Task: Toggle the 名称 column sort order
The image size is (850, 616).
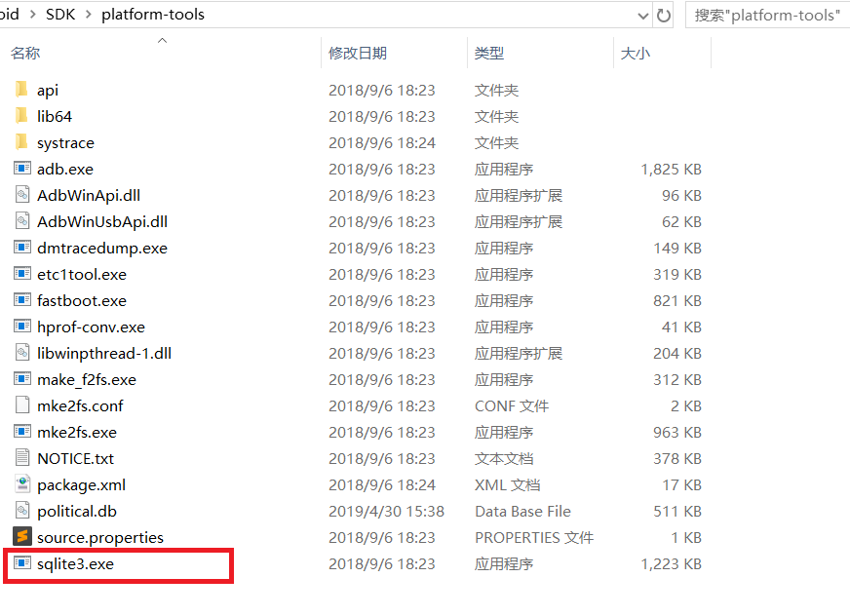Action: [25, 53]
